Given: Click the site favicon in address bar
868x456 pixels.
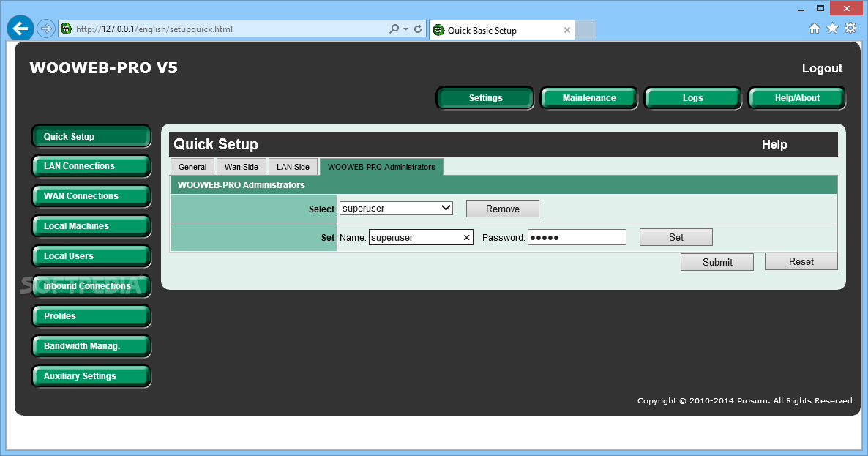Looking at the screenshot, I should [67, 29].
